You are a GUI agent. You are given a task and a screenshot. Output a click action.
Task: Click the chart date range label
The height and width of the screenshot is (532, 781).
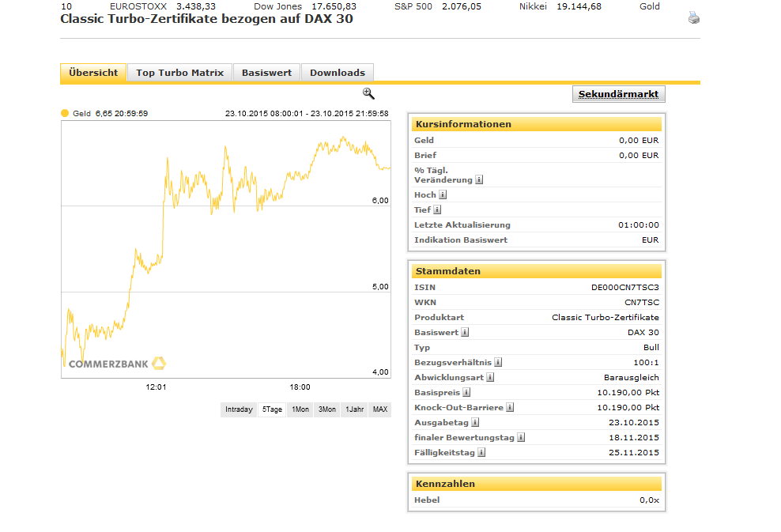click(x=307, y=114)
